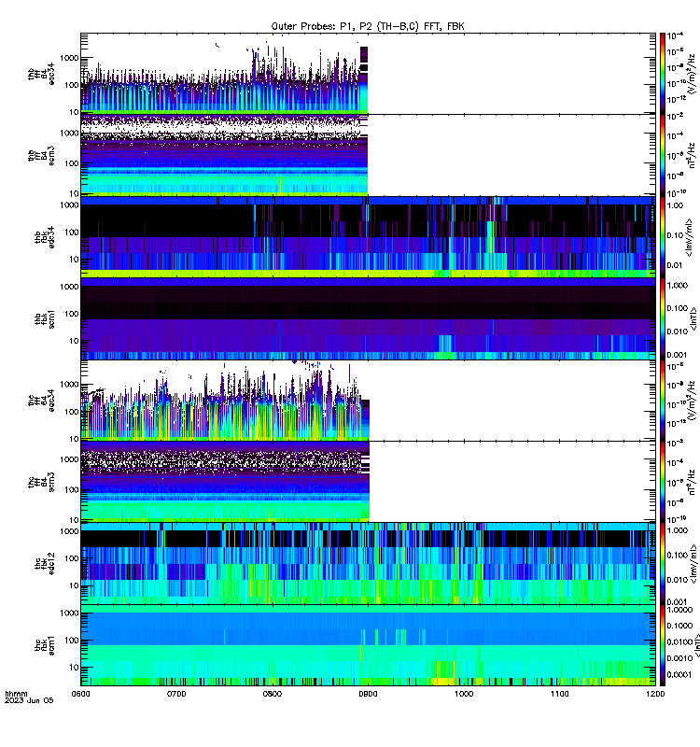Image resolution: width=700 pixels, height=747 pixels.
Task: Click the thb fbk scm1 panel label
Action: point(44,318)
